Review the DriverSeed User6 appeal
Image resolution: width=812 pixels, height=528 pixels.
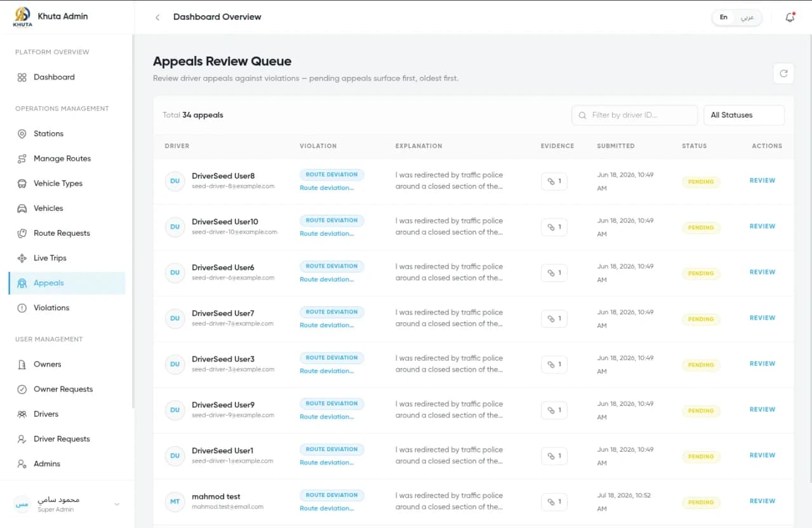(762, 272)
